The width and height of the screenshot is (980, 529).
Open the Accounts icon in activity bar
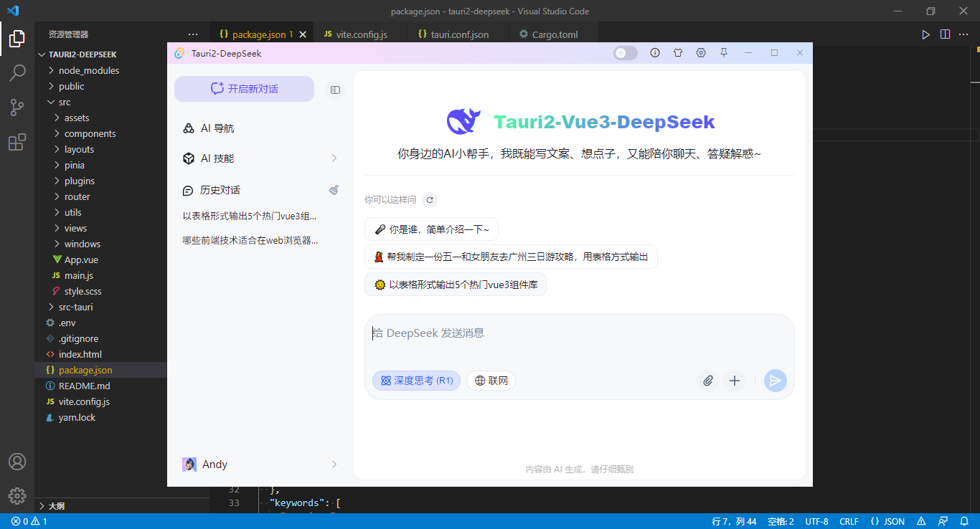17,462
